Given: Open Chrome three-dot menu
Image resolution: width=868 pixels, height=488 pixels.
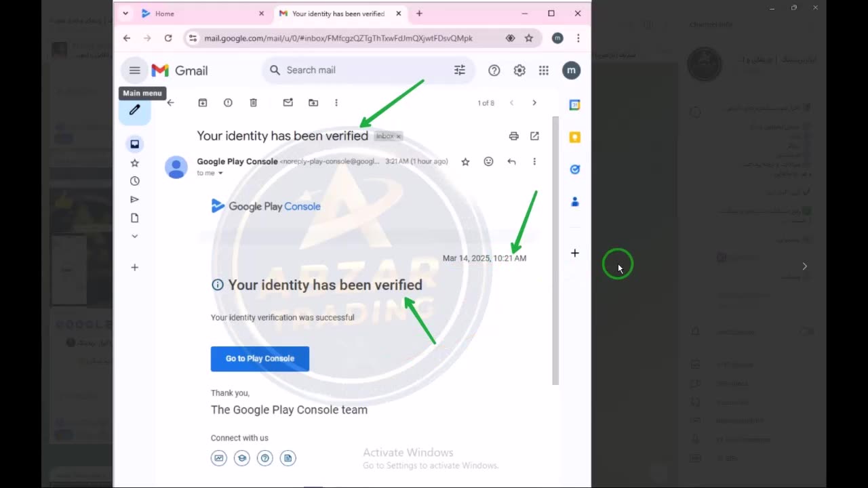Looking at the screenshot, I should [x=578, y=39].
